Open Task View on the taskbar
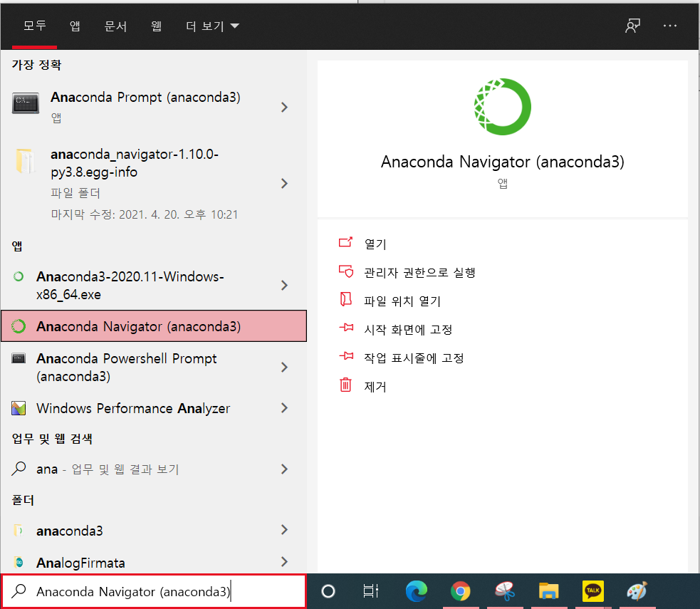The height and width of the screenshot is (609, 700). 370,591
